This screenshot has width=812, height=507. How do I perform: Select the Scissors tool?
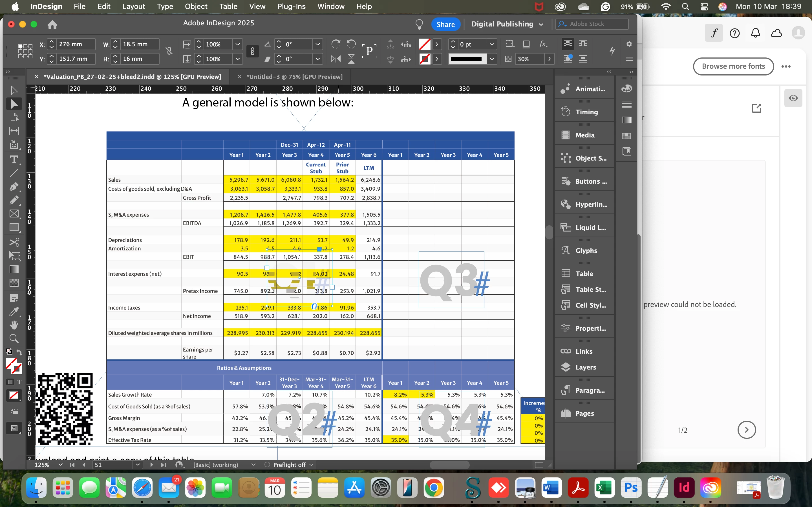click(14, 242)
